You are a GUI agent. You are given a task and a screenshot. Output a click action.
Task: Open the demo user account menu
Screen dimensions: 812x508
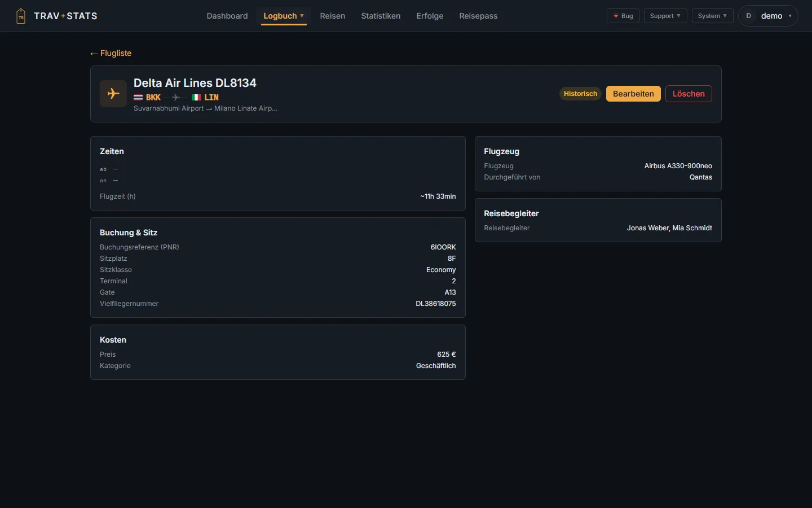[x=768, y=16]
